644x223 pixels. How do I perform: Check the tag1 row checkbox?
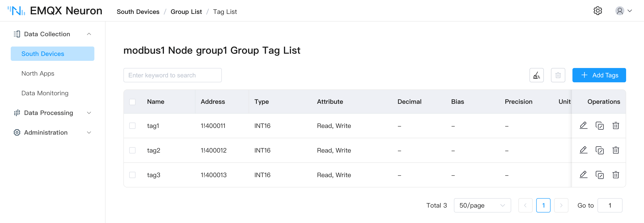[132, 126]
